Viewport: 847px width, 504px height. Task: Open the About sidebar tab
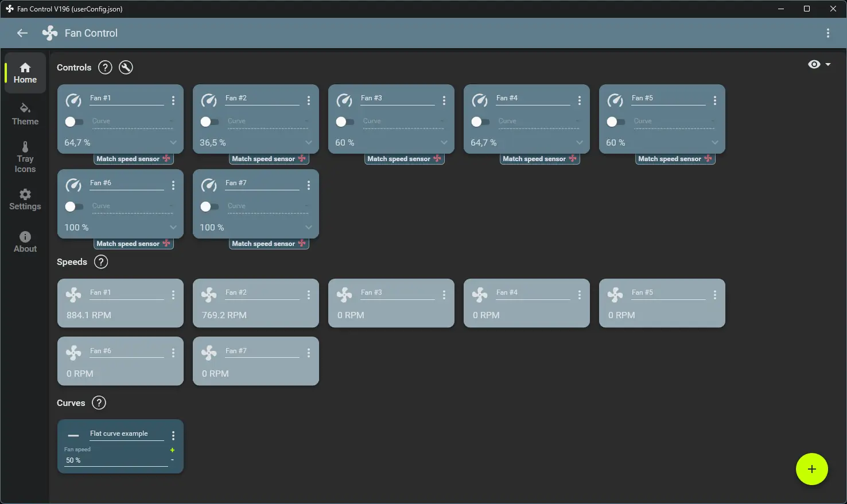(x=25, y=242)
